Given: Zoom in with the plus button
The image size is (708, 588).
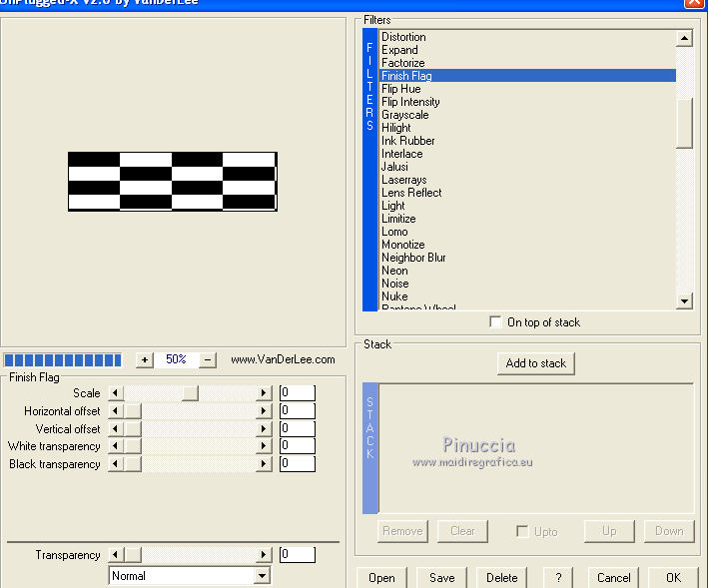Looking at the screenshot, I should [145, 359].
